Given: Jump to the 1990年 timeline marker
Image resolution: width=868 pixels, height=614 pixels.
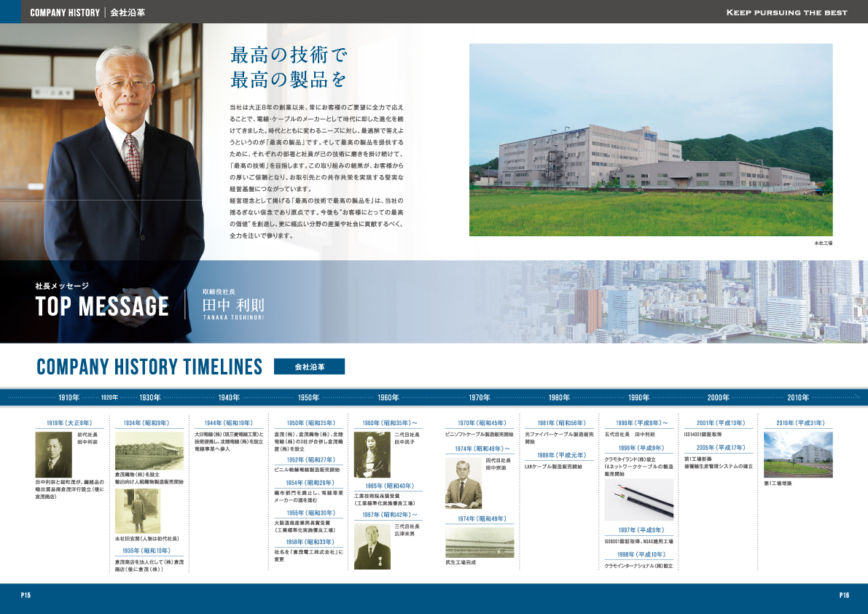Looking at the screenshot, I should [639, 397].
